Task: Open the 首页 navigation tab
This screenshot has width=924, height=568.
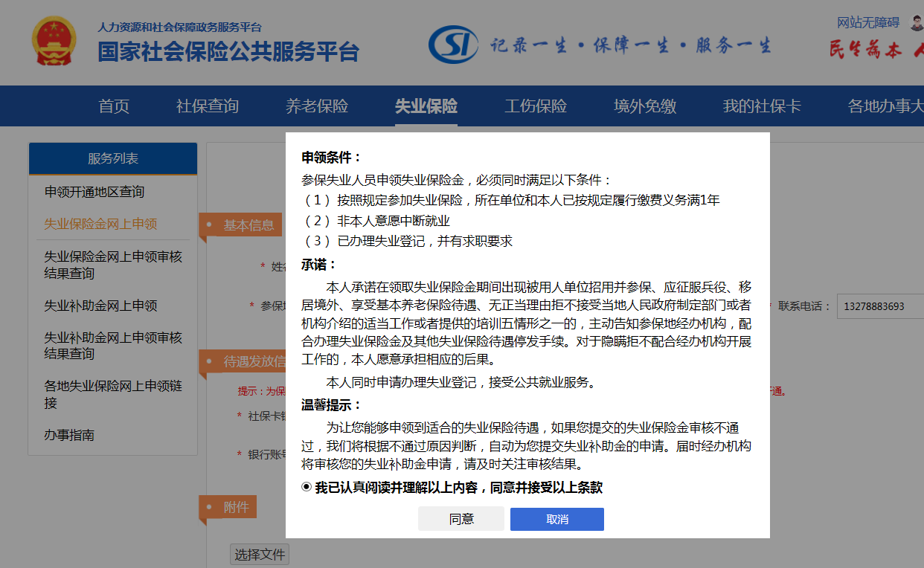Action: pos(114,106)
